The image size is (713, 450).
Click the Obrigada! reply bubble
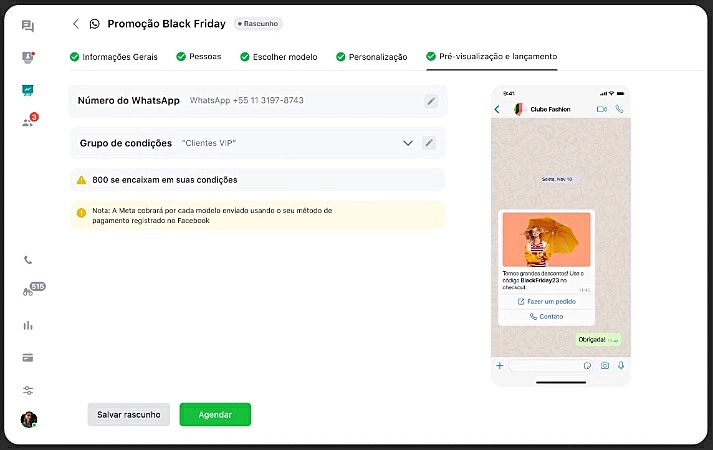pyautogui.click(x=598, y=340)
